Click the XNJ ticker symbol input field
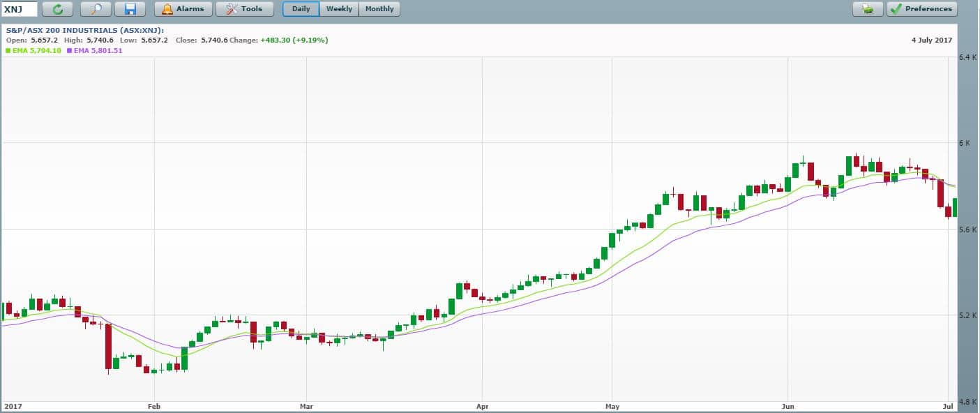This screenshot has height=413, width=980. 20,9
